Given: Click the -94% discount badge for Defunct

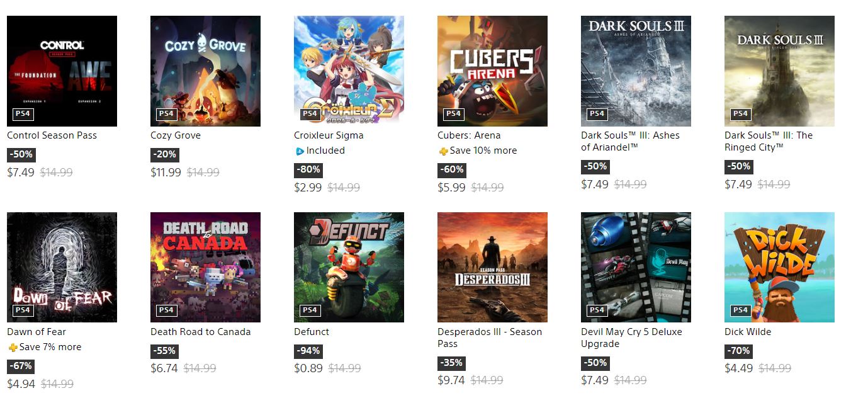Looking at the screenshot, I should click(308, 351).
